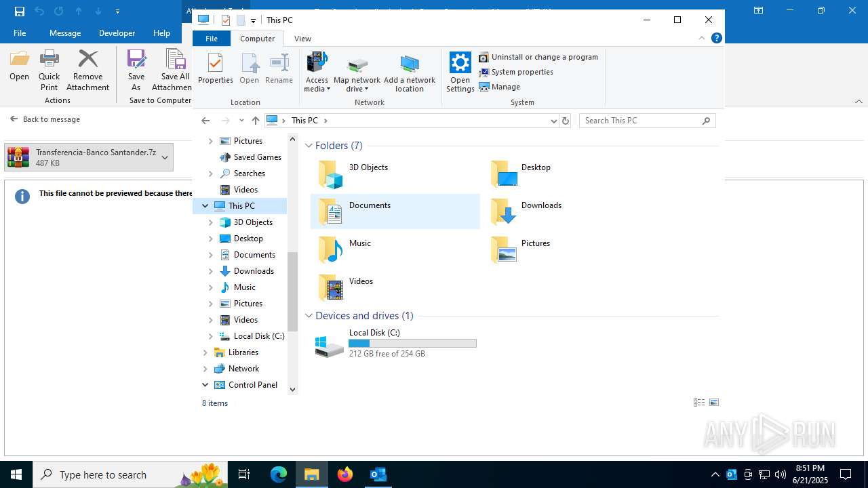Expand Local Disk (C:) tree node
The image size is (868, 488).
tap(210, 336)
